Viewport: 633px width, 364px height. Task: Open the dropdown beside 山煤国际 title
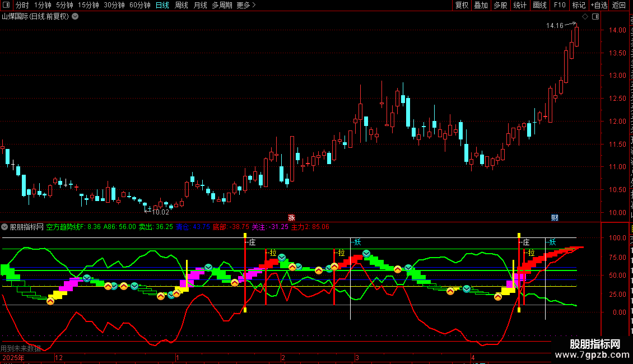point(75,17)
